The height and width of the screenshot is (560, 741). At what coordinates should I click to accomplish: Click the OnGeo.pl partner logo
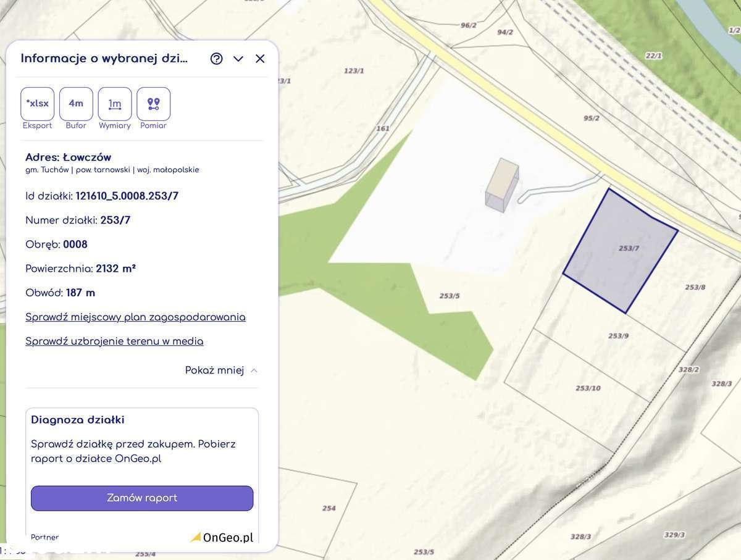[x=222, y=537]
